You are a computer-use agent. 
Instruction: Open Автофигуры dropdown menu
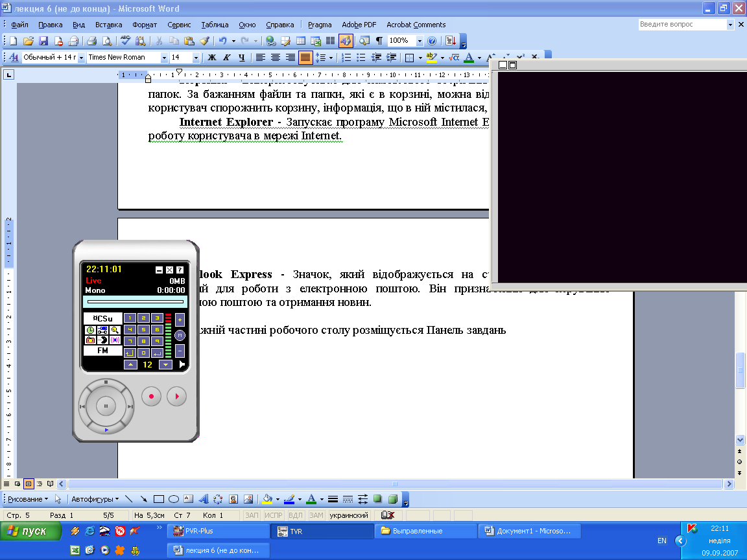(95, 499)
